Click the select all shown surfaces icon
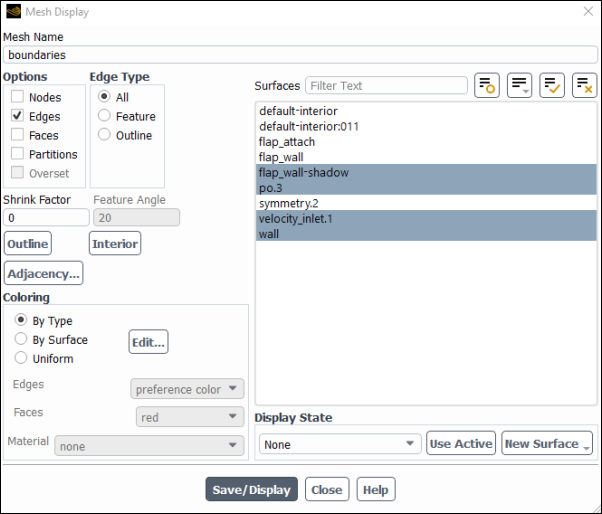The height and width of the screenshot is (514, 602). pos(552,85)
